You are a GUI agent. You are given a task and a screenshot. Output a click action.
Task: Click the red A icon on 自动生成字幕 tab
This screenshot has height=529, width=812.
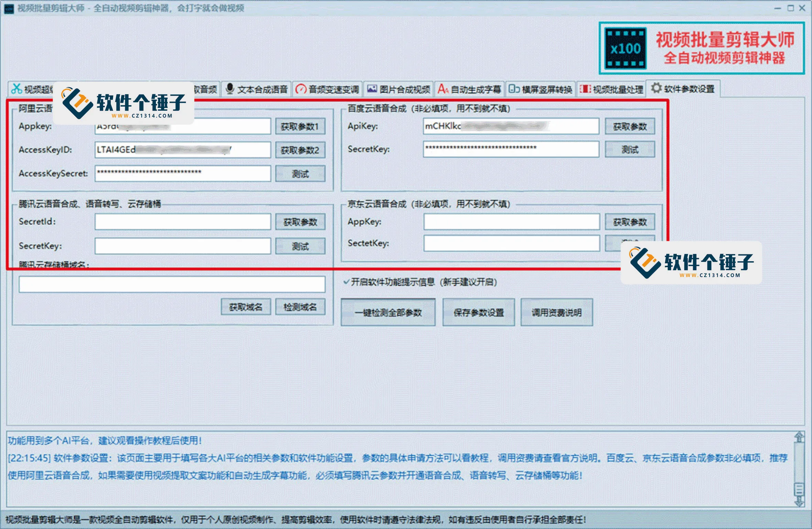443,89
